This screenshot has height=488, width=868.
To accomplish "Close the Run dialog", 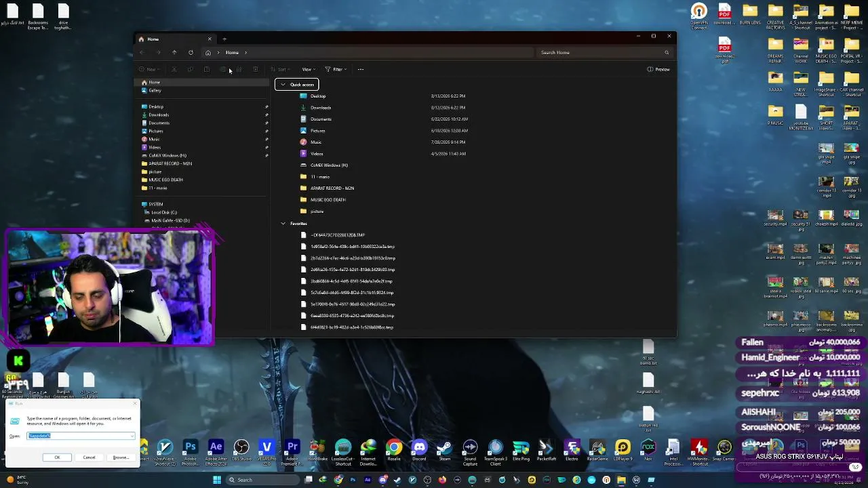I will point(135,403).
